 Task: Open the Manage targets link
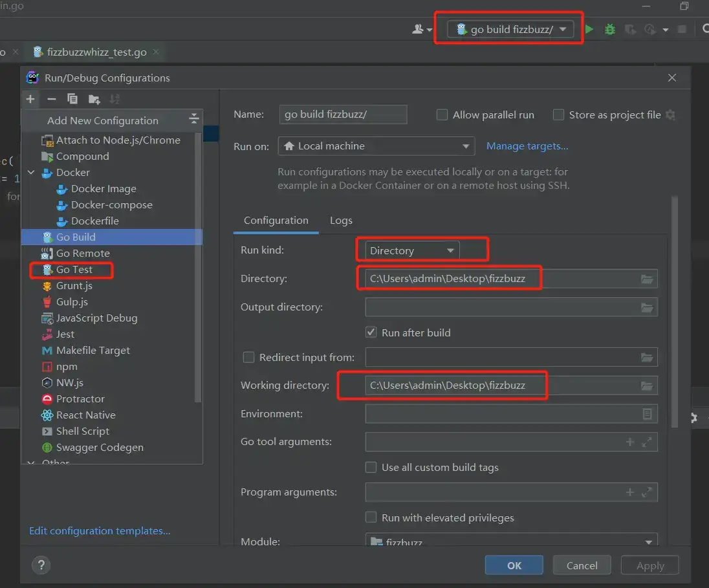tap(527, 146)
